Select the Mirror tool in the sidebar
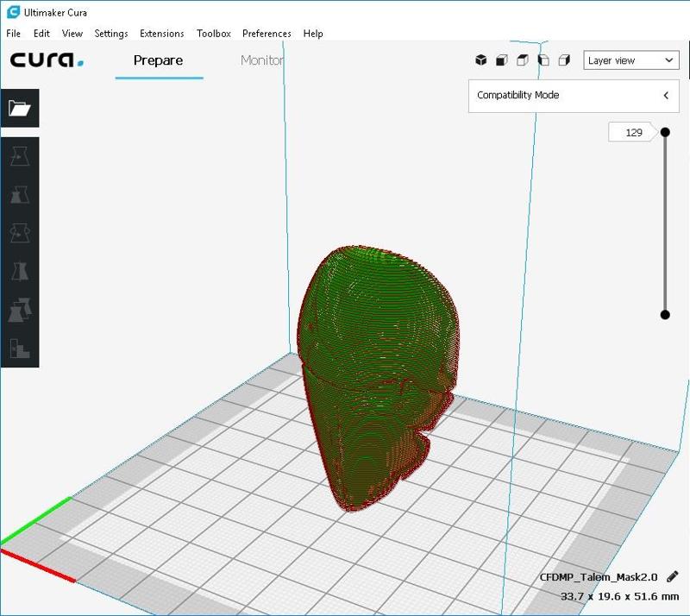This screenshot has height=616, width=690. click(19, 272)
